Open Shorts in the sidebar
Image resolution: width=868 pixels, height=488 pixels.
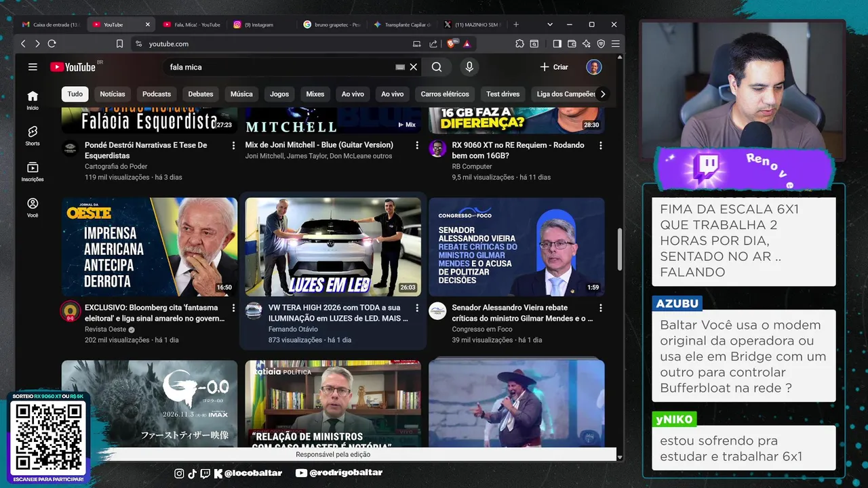tap(33, 136)
